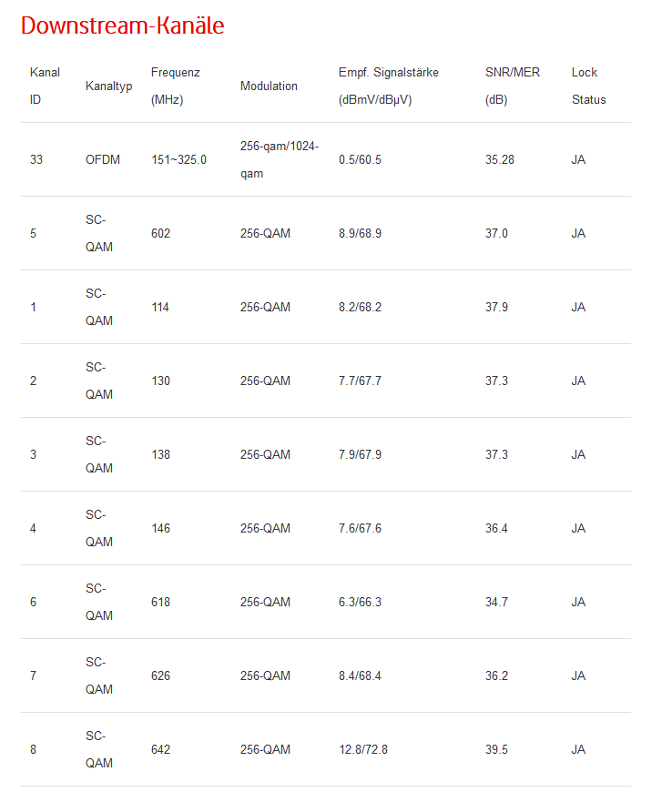Click signal strength 8.2/68.2

360,307
